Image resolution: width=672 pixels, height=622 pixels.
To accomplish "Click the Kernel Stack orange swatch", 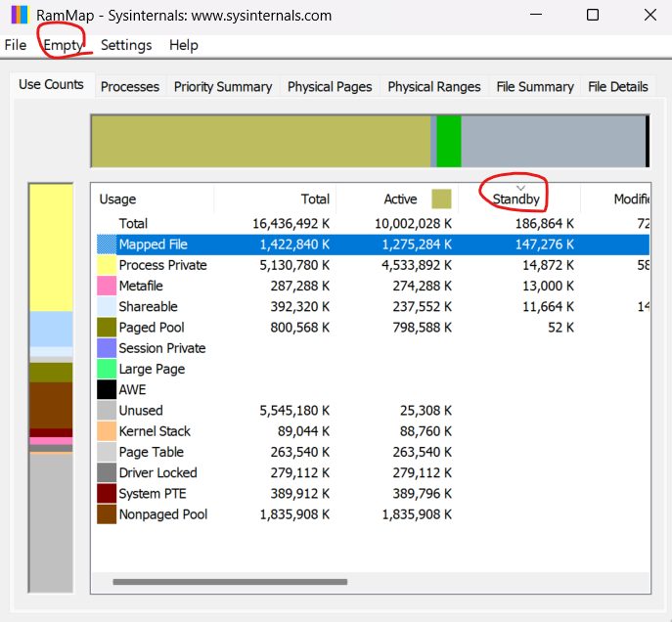I will (107, 431).
